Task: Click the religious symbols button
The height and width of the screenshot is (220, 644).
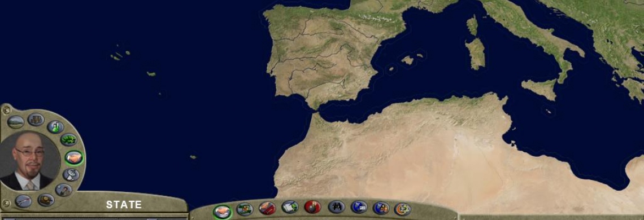Action: [402, 209]
